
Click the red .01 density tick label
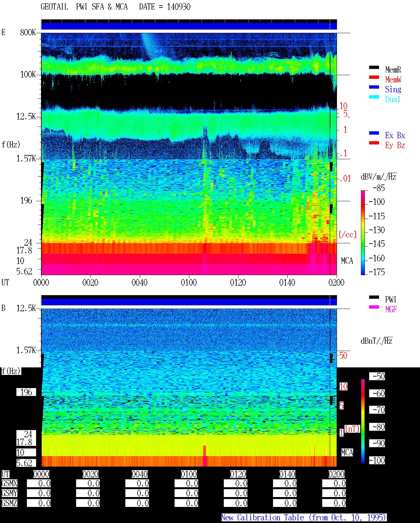pyautogui.click(x=345, y=179)
